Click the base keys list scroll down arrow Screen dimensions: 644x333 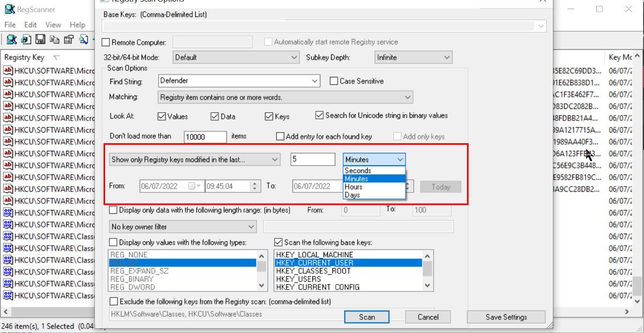pos(428,286)
